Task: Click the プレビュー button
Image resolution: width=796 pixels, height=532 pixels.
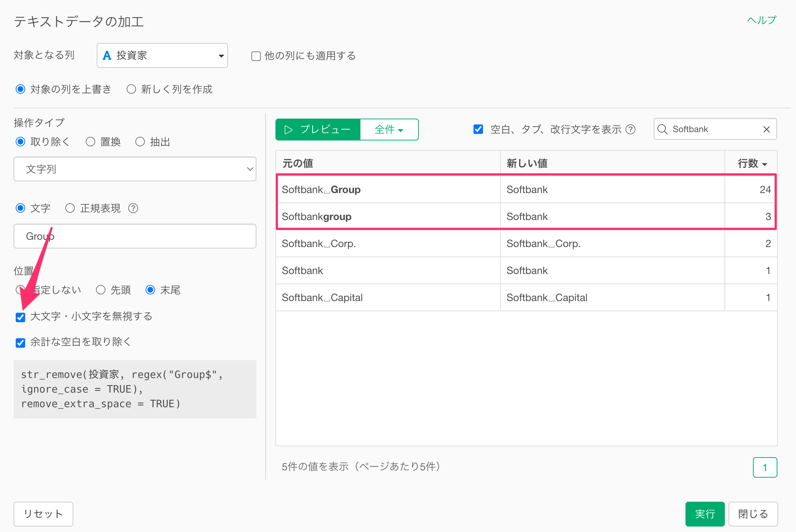Action: tap(318, 130)
